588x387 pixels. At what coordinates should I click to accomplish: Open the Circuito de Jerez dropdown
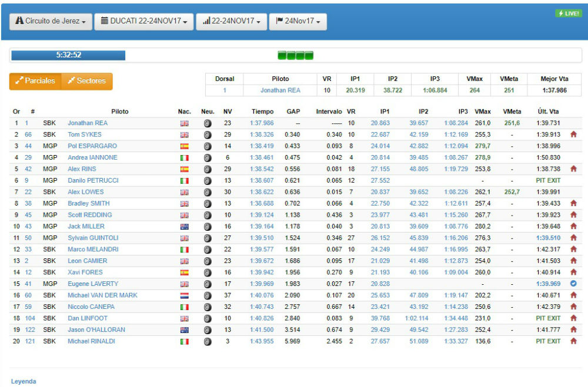tap(51, 21)
